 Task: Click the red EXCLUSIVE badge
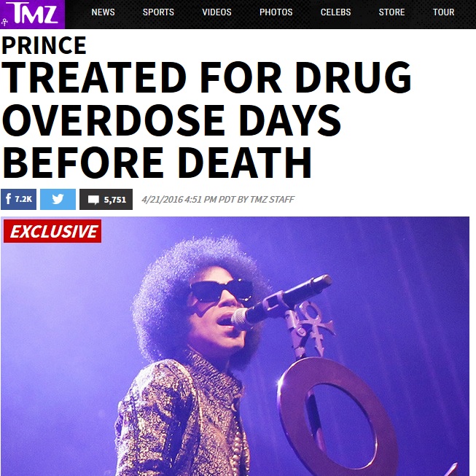click(x=52, y=231)
